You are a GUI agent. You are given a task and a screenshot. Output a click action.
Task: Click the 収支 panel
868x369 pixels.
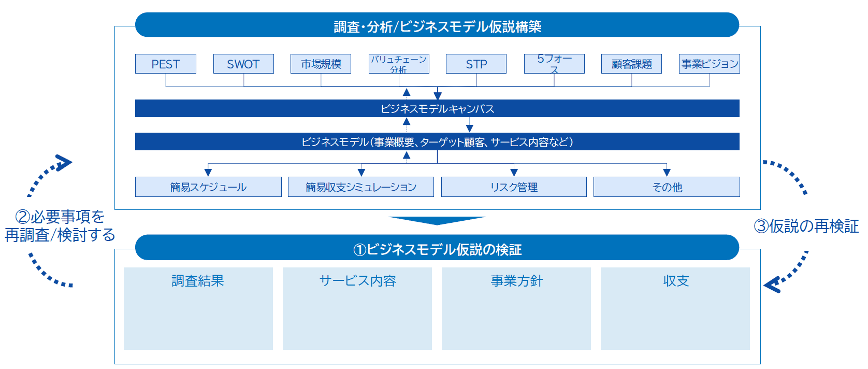pyautogui.click(x=675, y=308)
